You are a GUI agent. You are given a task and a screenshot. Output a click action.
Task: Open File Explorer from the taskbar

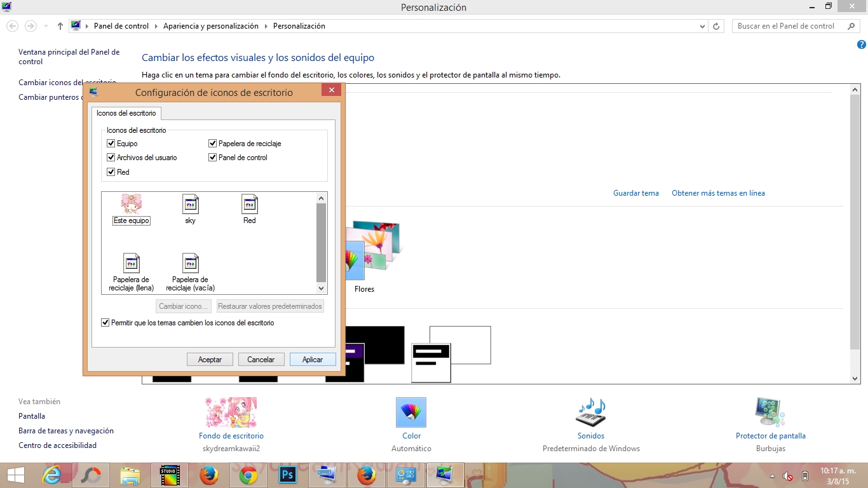pyautogui.click(x=130, y=475)
